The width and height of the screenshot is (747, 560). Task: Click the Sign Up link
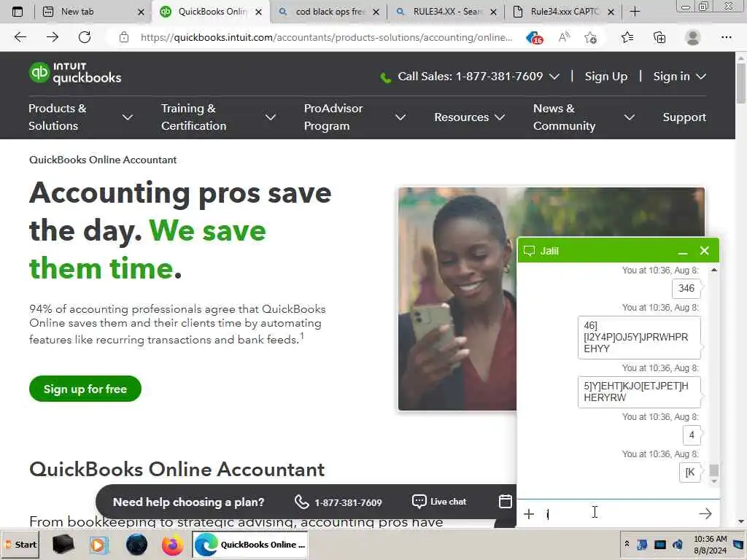click(606, 76)
